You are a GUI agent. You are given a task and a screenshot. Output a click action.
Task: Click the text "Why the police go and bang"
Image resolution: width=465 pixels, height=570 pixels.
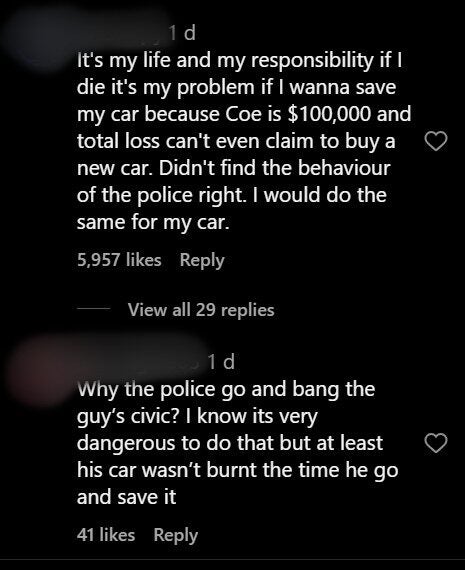click(208, 389)
